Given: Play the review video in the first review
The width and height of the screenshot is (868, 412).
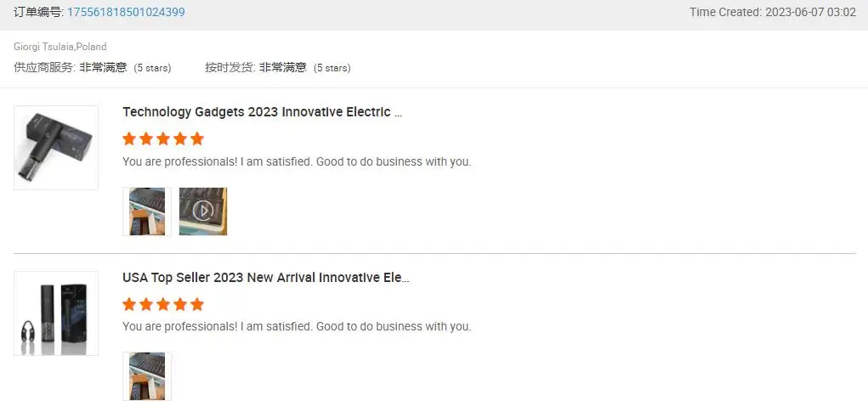Looking at the screenshot, I should pyautogui.click(x=203, y=211).
